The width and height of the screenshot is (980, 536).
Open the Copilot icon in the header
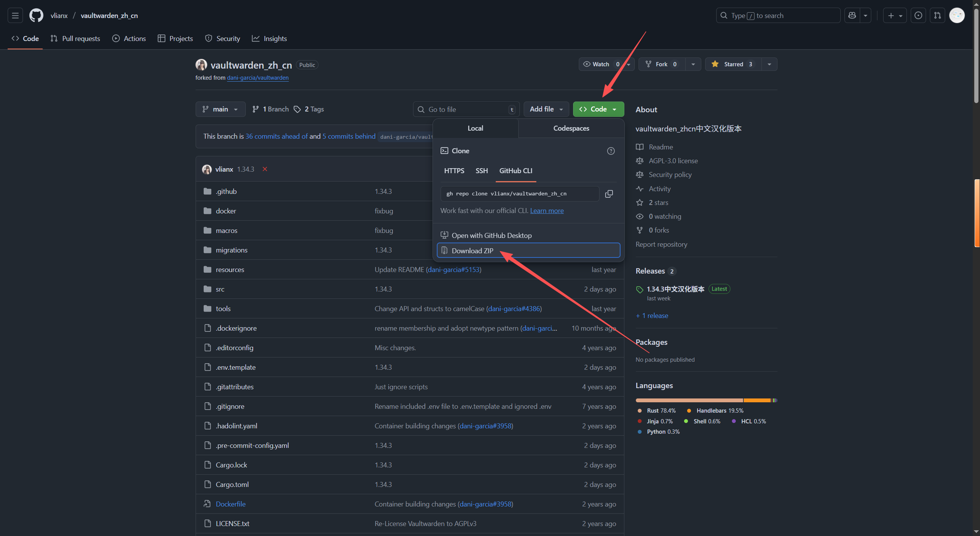click(852, 16)
